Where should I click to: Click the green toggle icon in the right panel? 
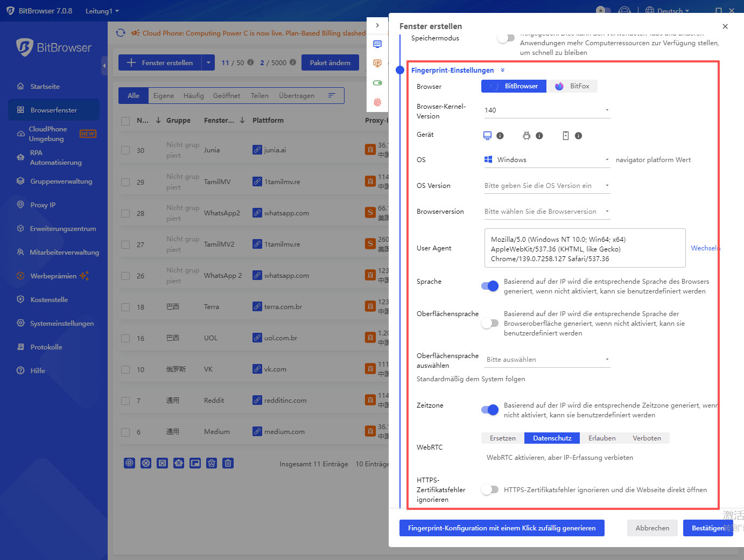(x=377, y=82)
